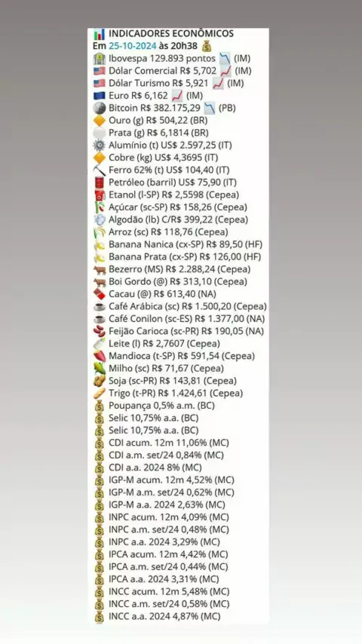Viewport: 362px width, 644px height.
Task: Click the EU flag beside Euro
Action: [x=99, y=96]
